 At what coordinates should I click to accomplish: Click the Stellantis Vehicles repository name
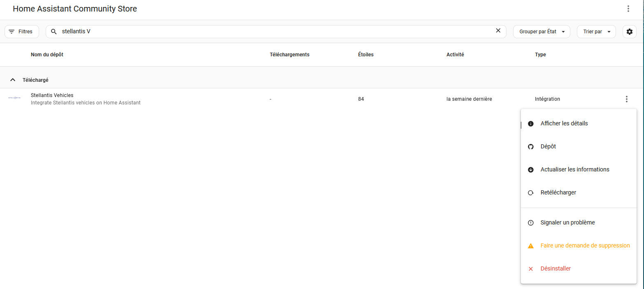(x=52, y=95)
